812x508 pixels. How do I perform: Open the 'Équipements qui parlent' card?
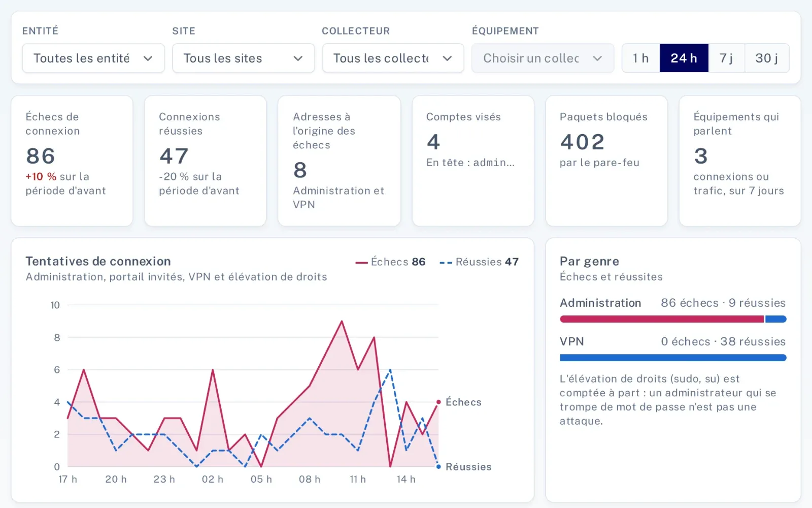740,161
